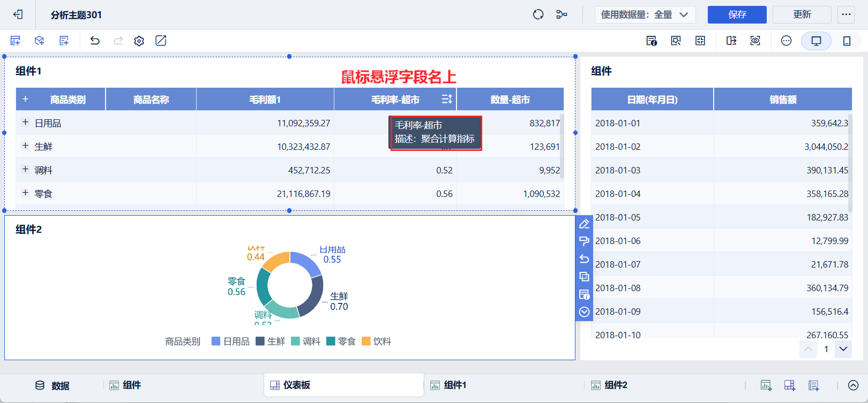This screenshot has height=403, width=868.
Task: Go to previous table page
Action: [x=808, y=349]
